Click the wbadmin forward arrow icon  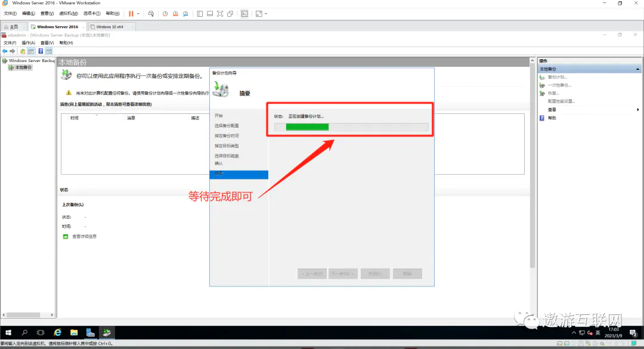[13, 51]
